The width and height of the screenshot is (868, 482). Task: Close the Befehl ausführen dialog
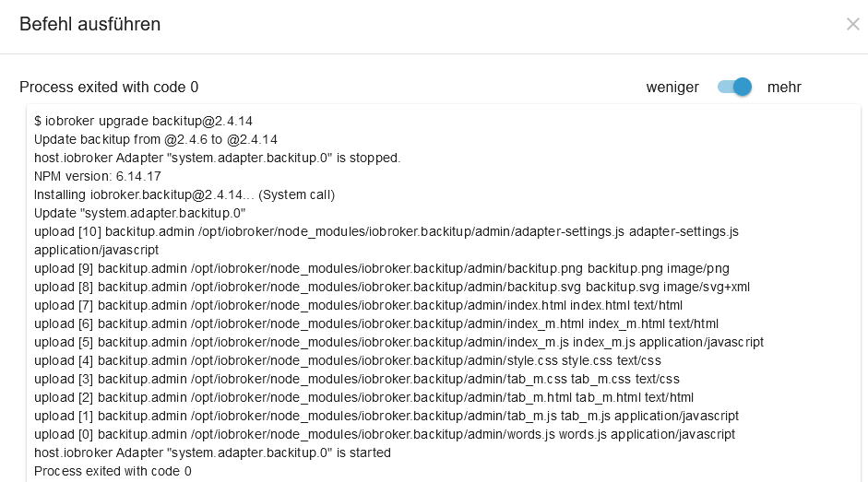tap(852, 24)
